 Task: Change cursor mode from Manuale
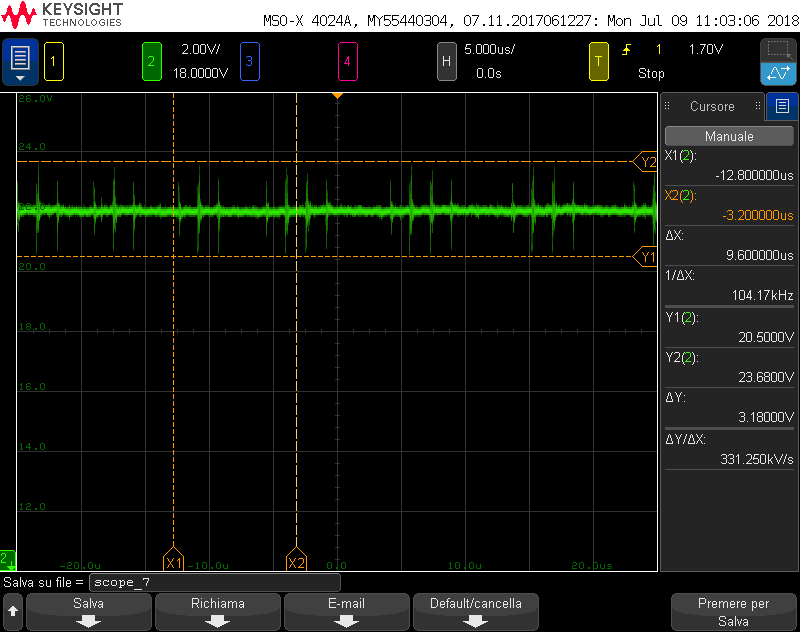click(x=729, y=136)
